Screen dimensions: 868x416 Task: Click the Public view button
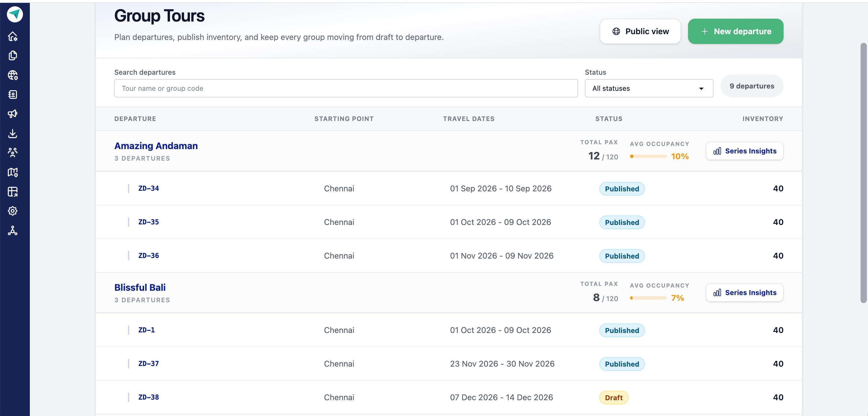[640, 31]
